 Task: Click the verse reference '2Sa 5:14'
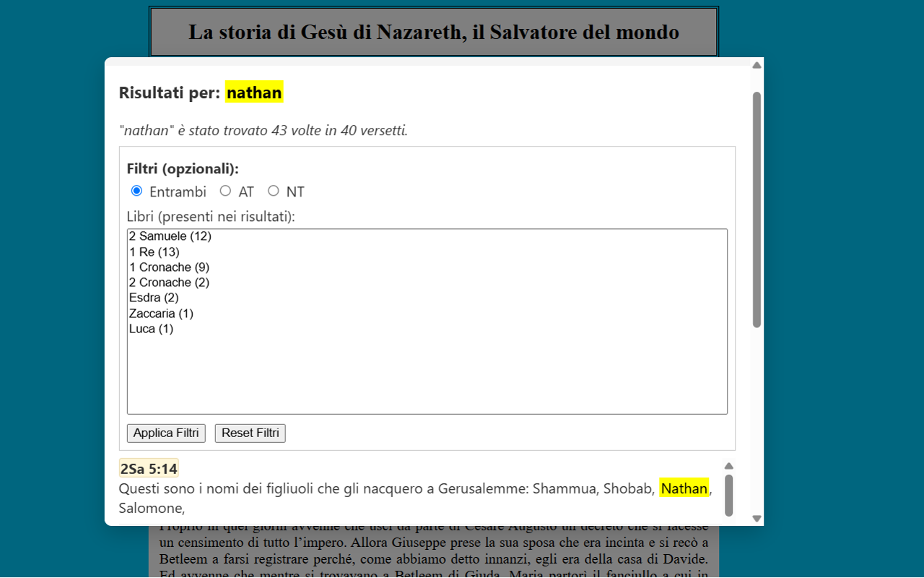(x=149, y=467)
